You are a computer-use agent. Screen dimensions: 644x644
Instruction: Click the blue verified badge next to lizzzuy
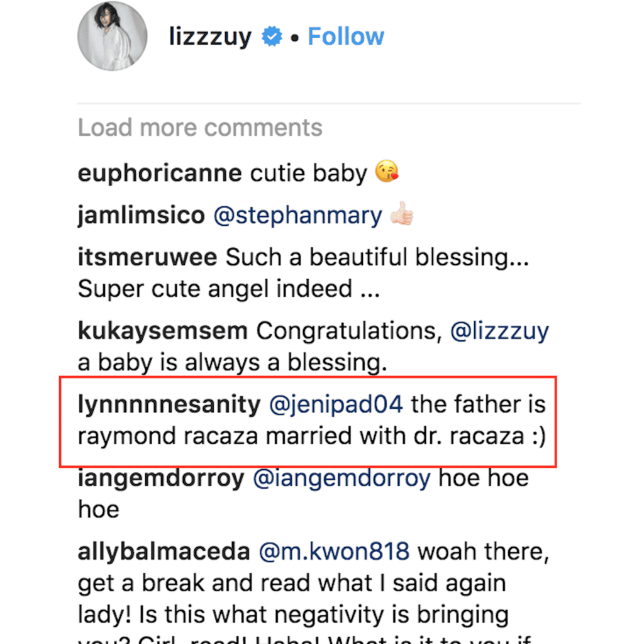coord(270,36)
